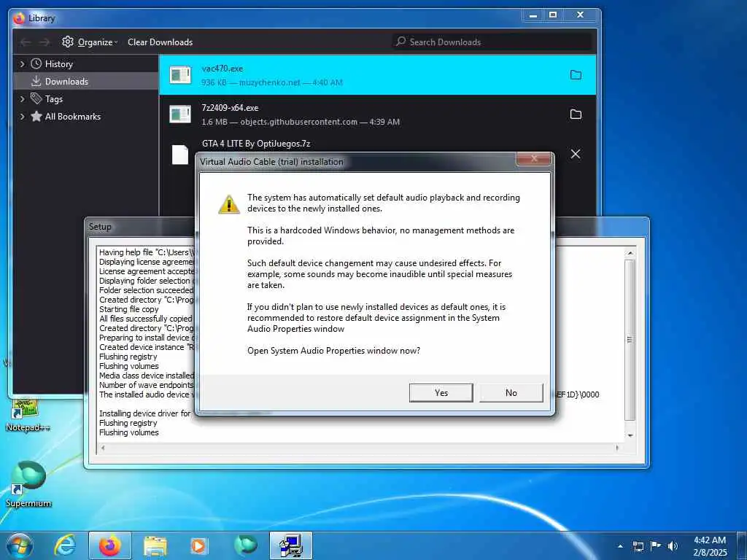Expand the History tree node

pyautogui.click(x=22, y=64)
